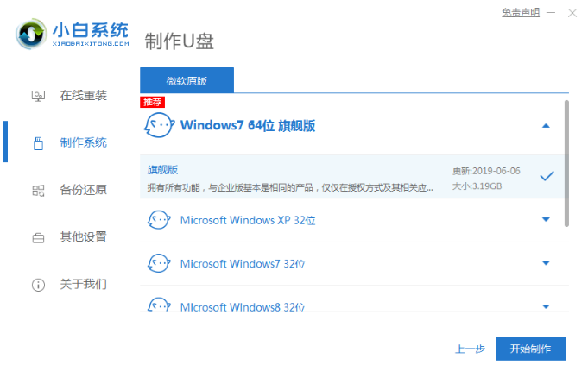
Task: Click the 小白系统 logo icon
Action: (31, 35)
